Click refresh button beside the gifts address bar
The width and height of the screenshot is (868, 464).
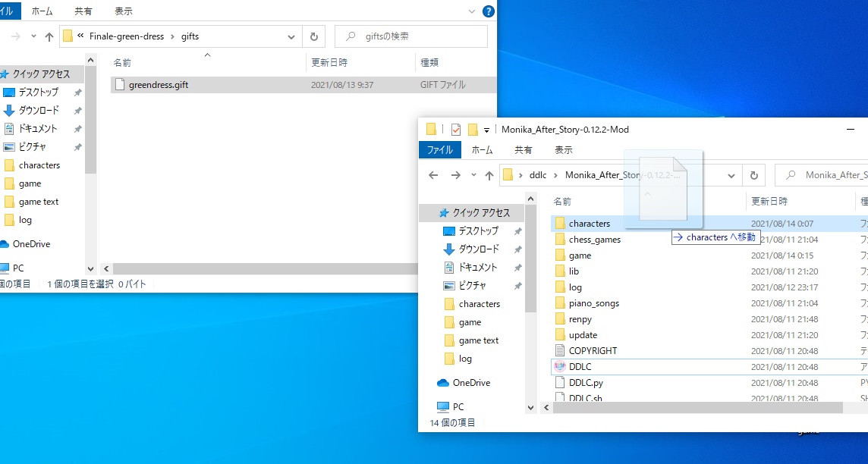pyautogui.click(x=313, y=36)
